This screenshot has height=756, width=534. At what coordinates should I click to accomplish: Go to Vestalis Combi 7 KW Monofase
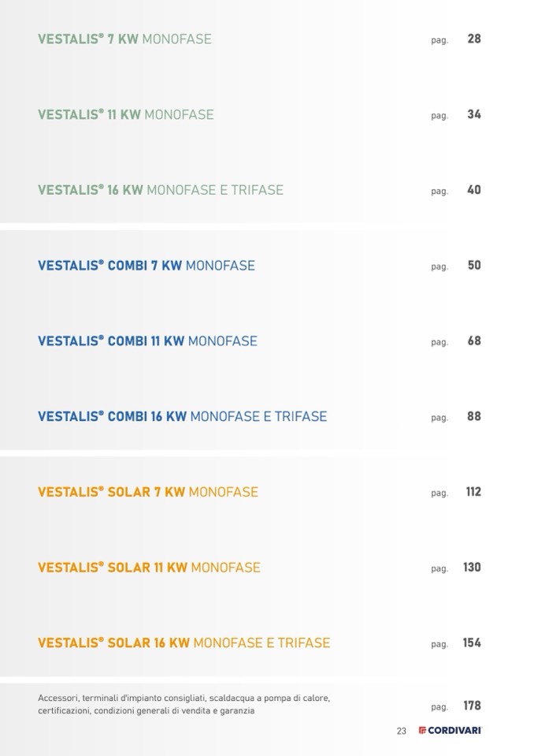click(x=146, y=266)
